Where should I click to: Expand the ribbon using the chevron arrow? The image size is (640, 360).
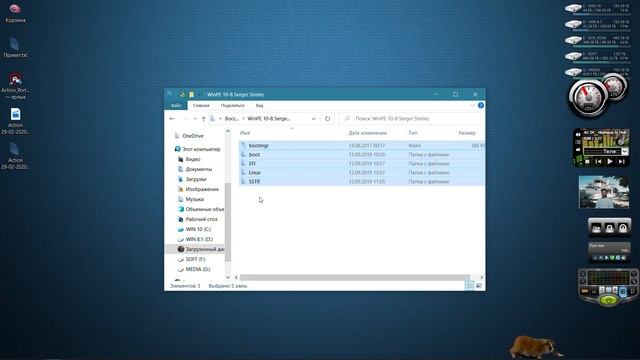(x=472, y=105)
